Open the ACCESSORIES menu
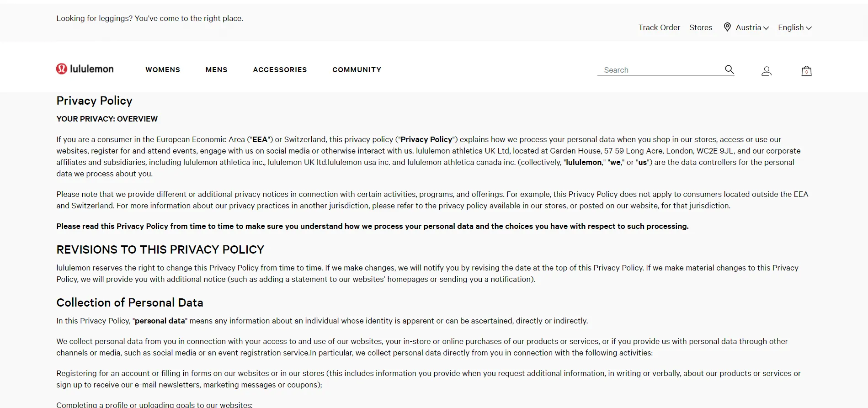Screen dimensions: 868x408 [x=280, y=70]
